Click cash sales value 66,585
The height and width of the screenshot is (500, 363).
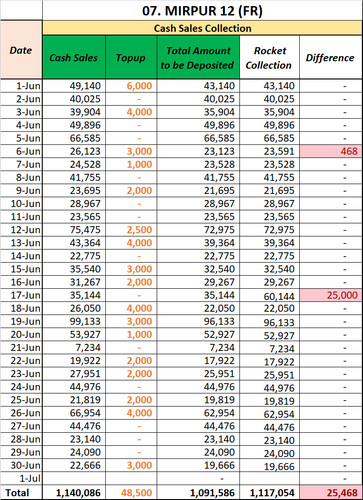74,138
